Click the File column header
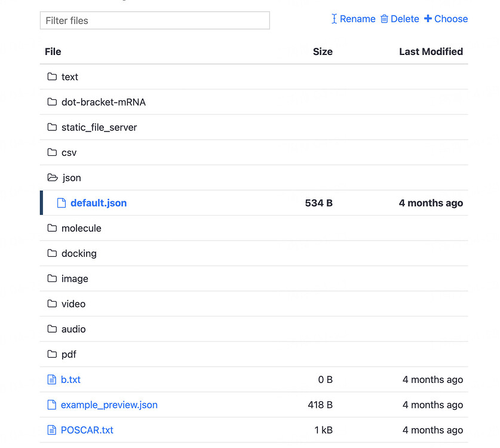 click(x=53, y=52)
